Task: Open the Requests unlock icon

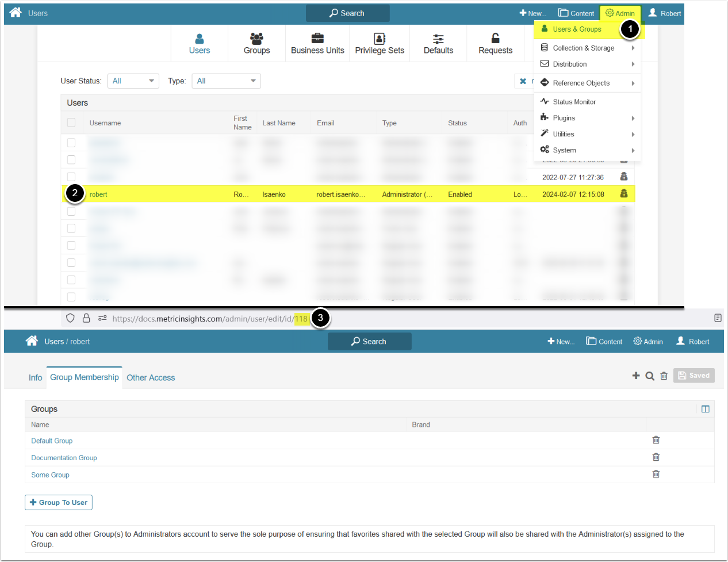Action: (495, 39)
